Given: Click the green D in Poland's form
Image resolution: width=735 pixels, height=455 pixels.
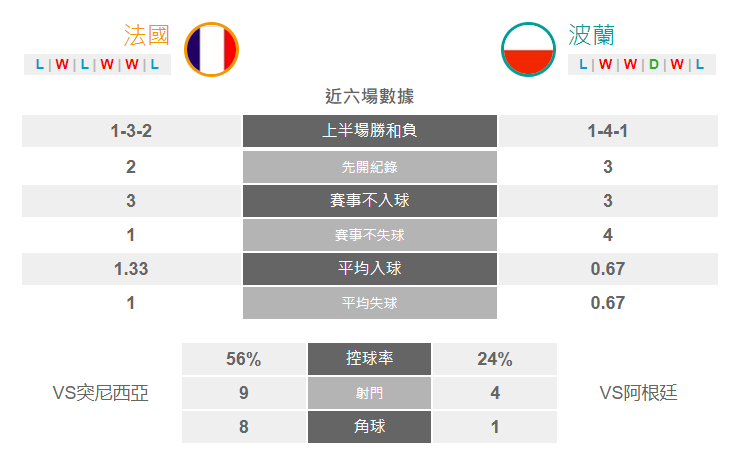Looking at the screenshot, I should 654,64.
